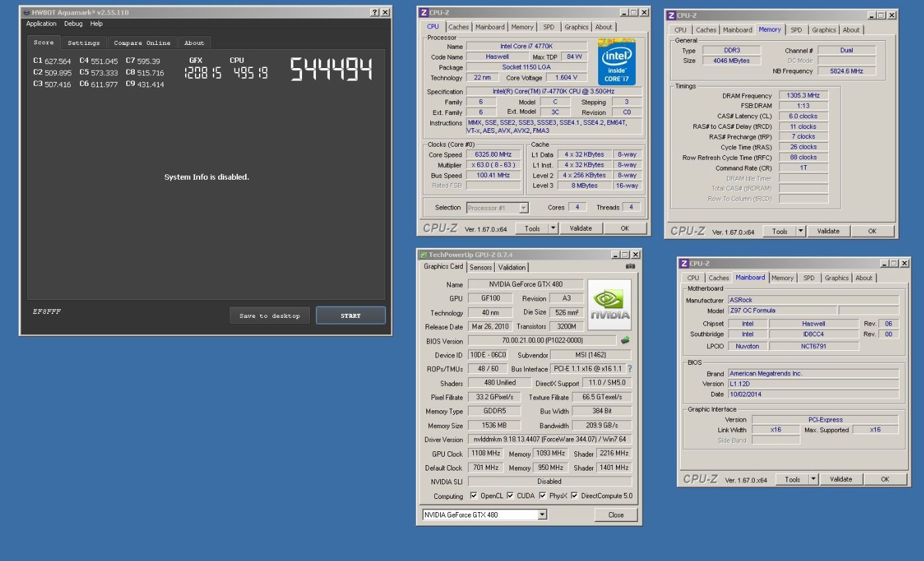
Task: Open the NVIDIA GeForce GTX 480 dropdown
Action: (543, 514)
